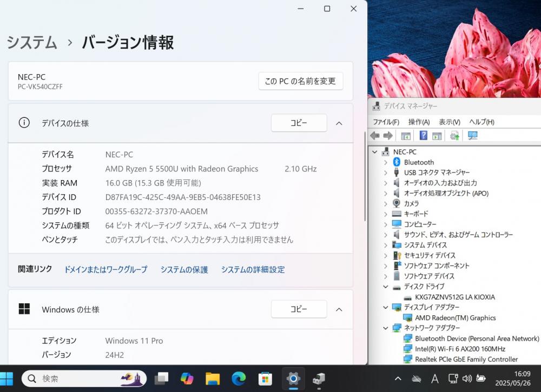Click コピー button in Windows の仕様 section
The height and width of the screenshot is (392, 541).
pyautogui.click(x=299, y=309)
